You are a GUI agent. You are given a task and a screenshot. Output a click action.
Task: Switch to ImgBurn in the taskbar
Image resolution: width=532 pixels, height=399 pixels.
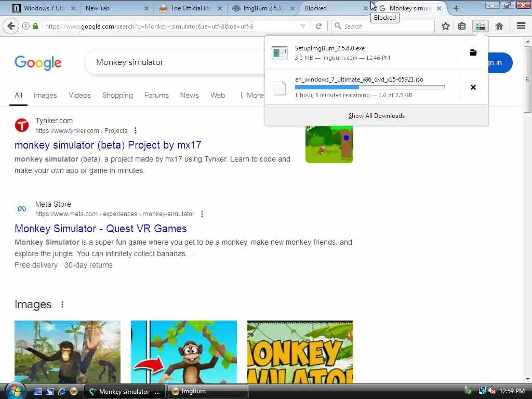207,391
